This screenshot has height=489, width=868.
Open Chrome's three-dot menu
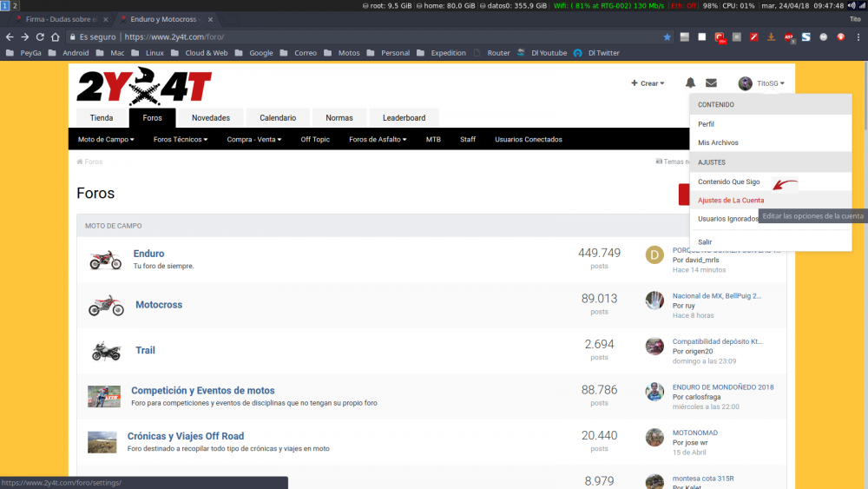coord(858,36)
